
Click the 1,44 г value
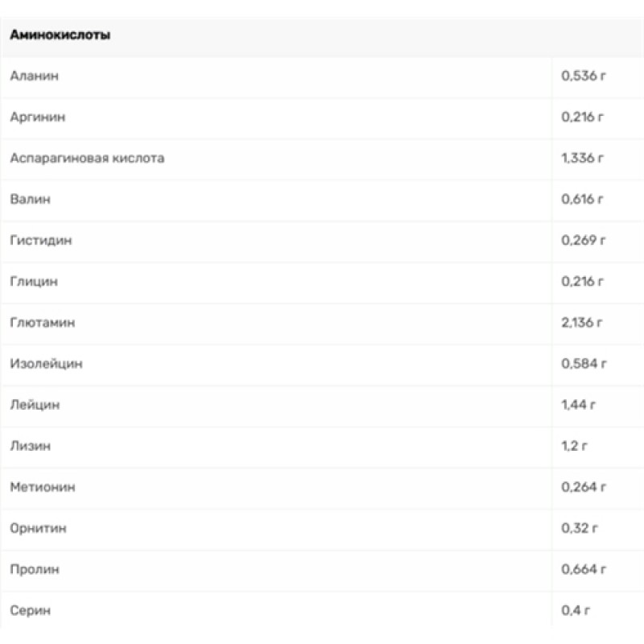pyautogui.click(x=579, y=405)
